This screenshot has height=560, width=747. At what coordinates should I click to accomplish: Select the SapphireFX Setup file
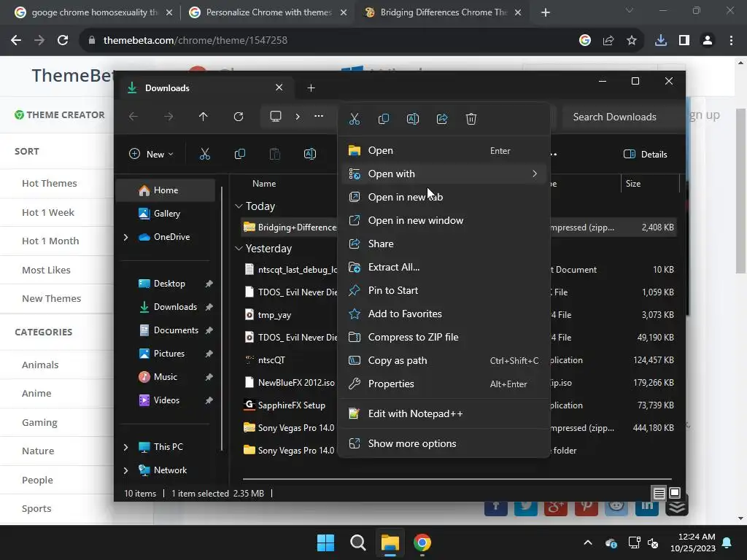click(292, 405)
